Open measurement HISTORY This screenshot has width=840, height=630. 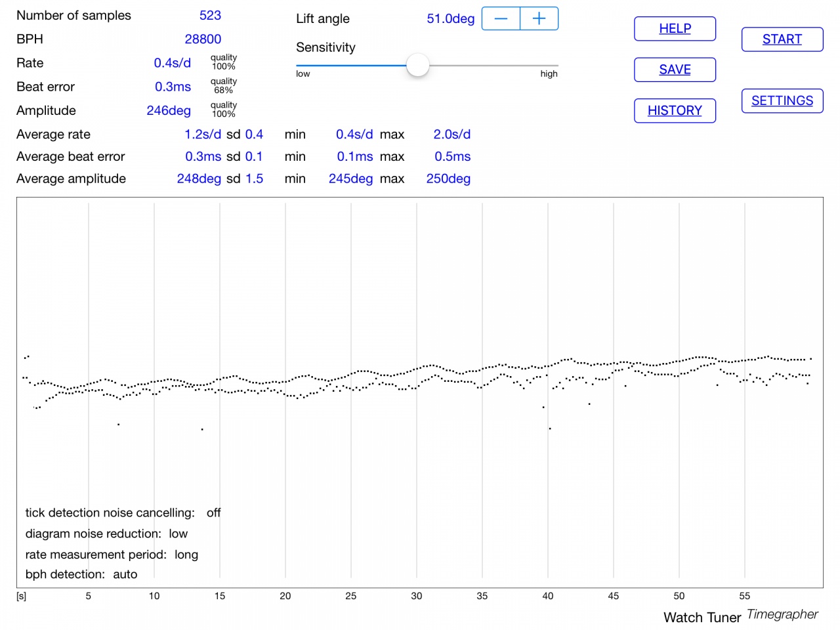[675, 111]
